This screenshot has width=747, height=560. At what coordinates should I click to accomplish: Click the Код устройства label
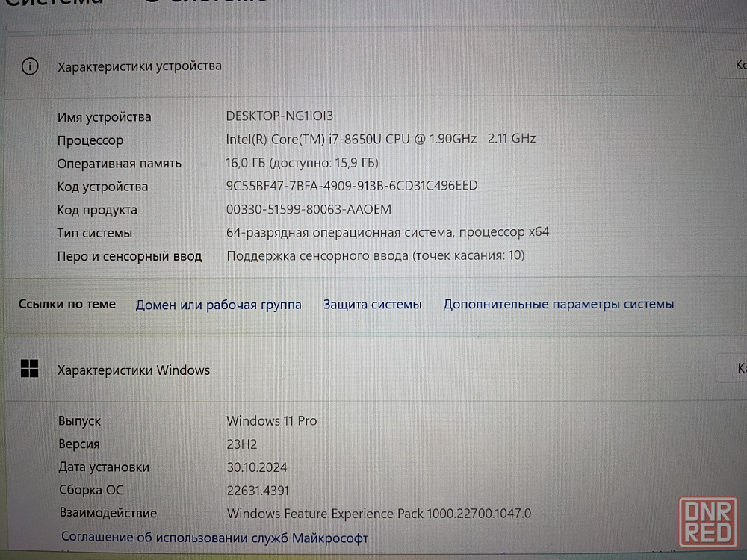(102, 187)
